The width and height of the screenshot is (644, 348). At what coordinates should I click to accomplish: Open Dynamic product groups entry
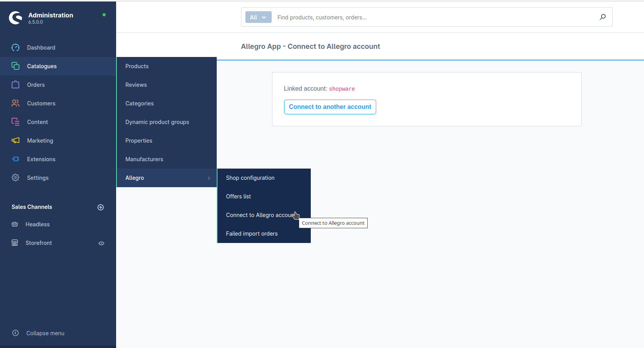[167, 122]
